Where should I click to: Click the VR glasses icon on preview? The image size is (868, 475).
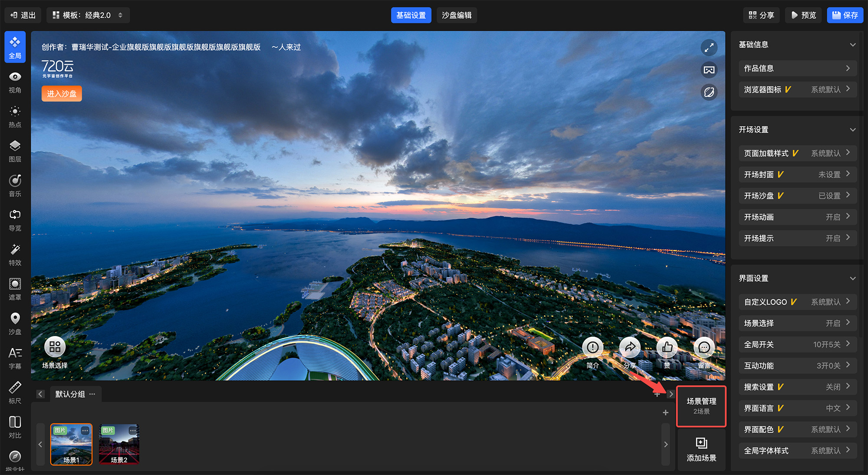pos(709,70)
